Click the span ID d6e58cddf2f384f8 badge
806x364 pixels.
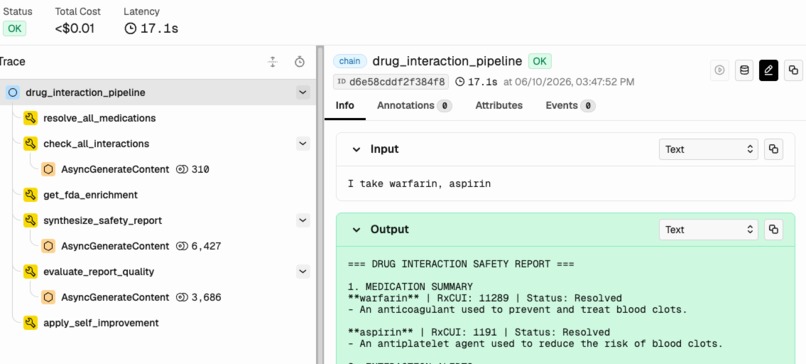(x=391, y=82)
